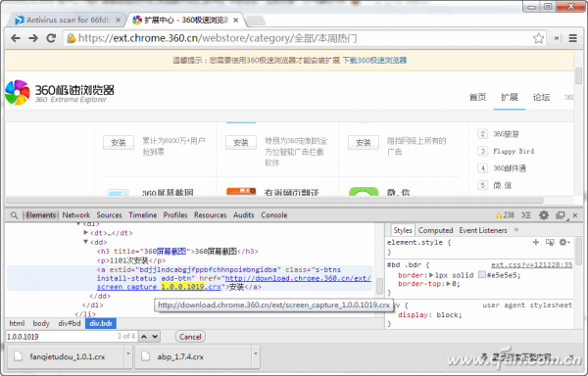Click the address bar URL
The width and height of the screenshot is (588, 376).
[218, 38]
